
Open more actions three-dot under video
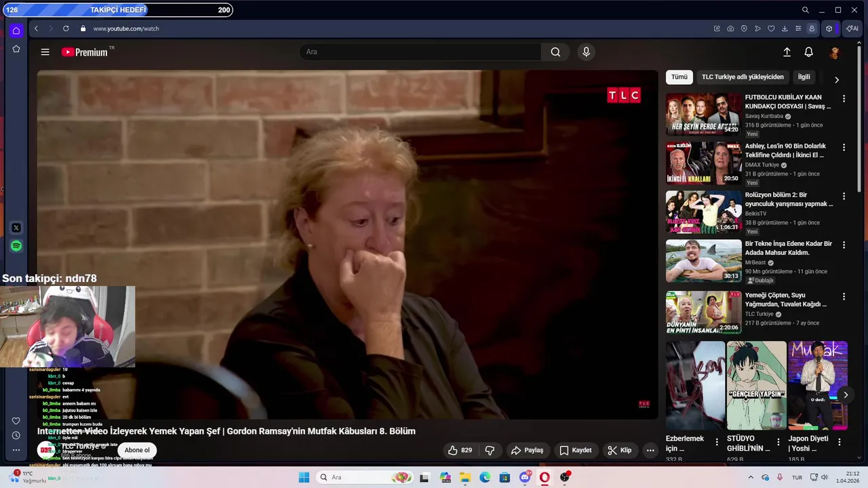click(x=650, y=450)
